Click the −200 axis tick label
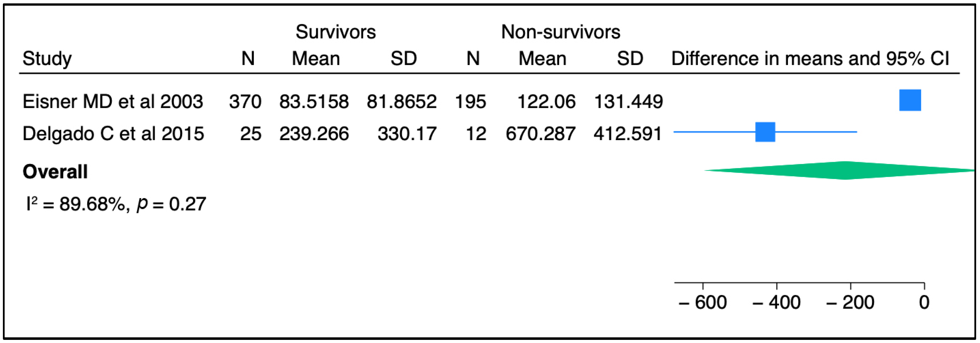Screen dimensions: 980x343 (850, 303)
